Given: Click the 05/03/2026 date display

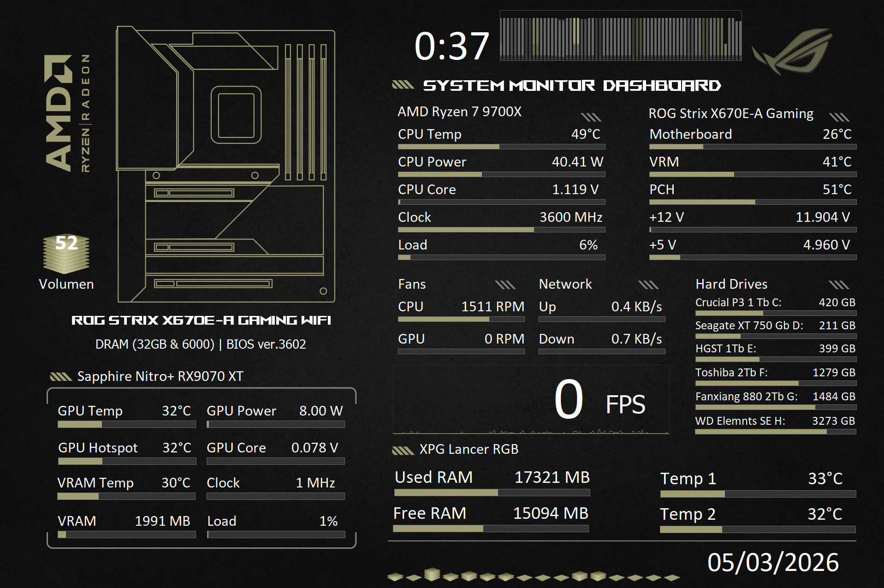Looking at the screenshot, I should click(x=773, y=563).
